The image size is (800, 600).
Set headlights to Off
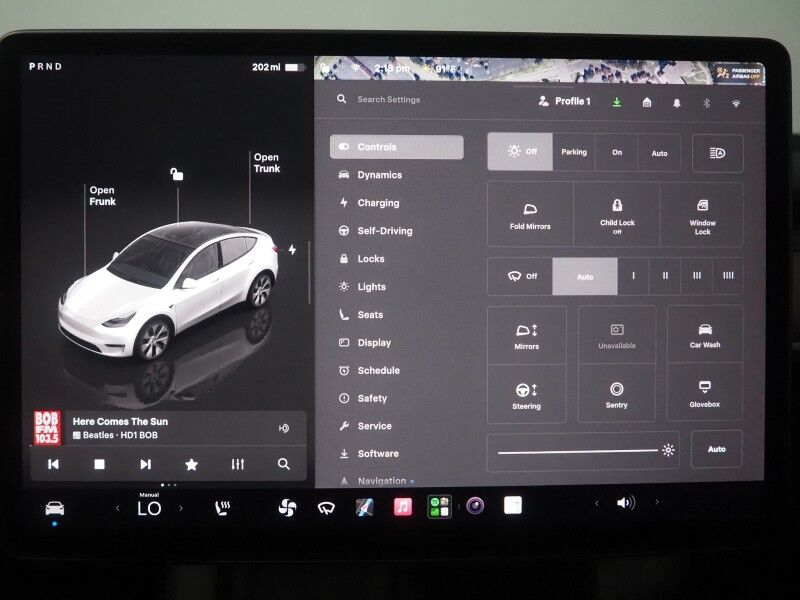520,152
